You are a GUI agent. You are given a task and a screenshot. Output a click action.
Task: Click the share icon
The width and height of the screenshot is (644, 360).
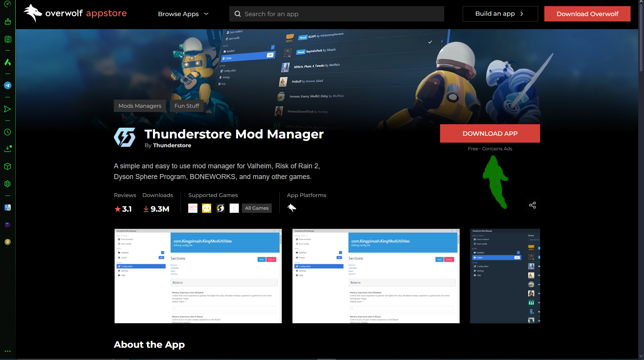pyautogui.click(x=532, y=205)
